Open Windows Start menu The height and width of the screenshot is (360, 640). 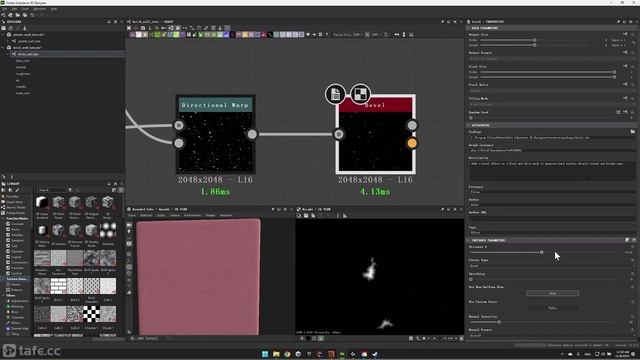pyautogui.click(x=265, y=354)
